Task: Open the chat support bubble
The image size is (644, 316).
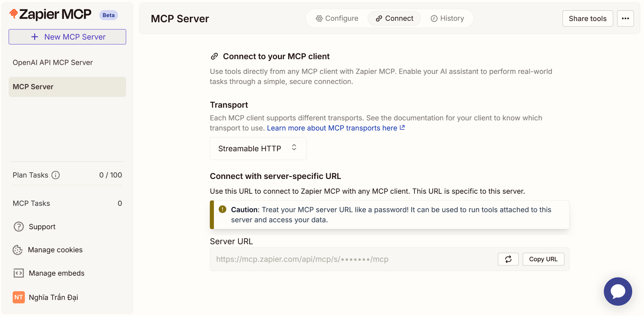Action: 618,291
